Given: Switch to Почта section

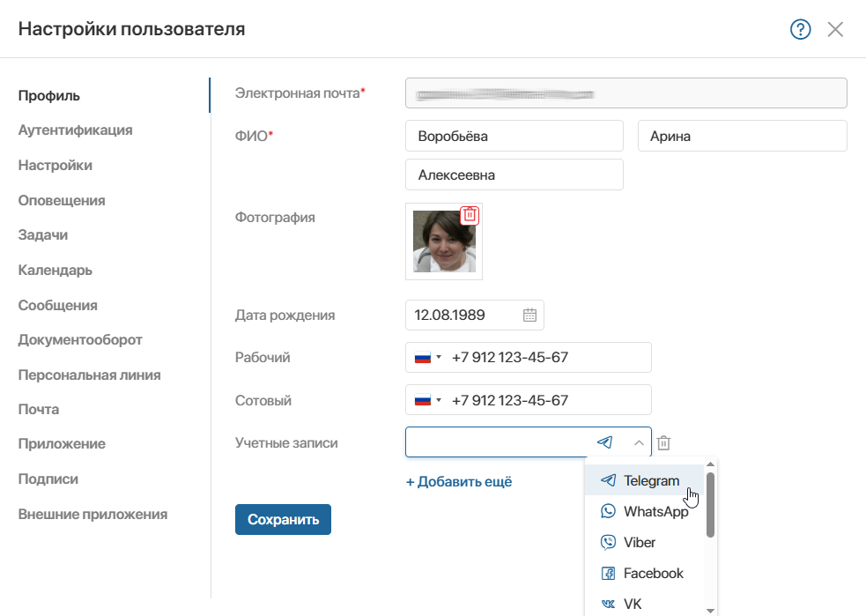Looking at the screenshot, I should [x=39, y=410].
